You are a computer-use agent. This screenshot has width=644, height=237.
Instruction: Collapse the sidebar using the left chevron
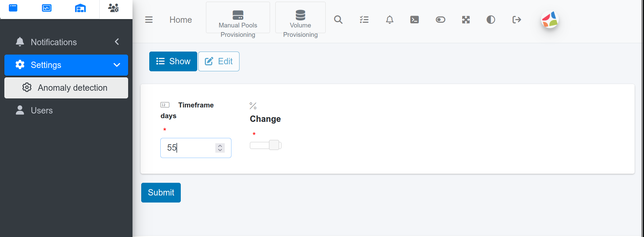(x=117, y=42)
